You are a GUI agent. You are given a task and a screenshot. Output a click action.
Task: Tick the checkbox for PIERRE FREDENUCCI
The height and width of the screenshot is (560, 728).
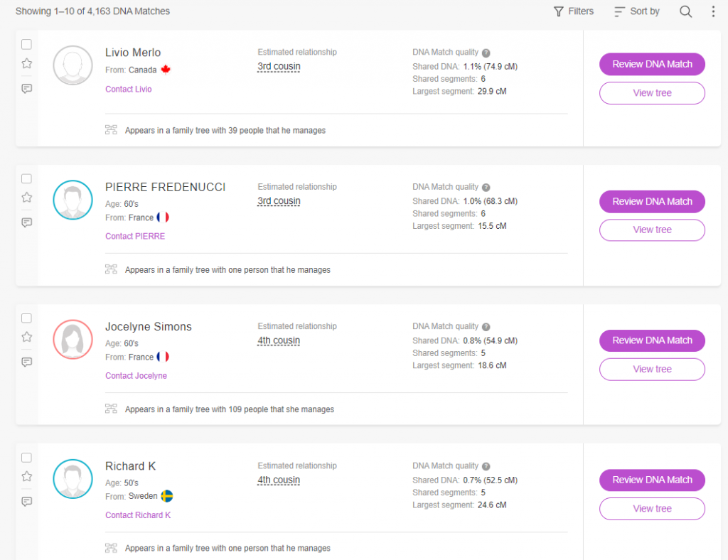[27, 178]
